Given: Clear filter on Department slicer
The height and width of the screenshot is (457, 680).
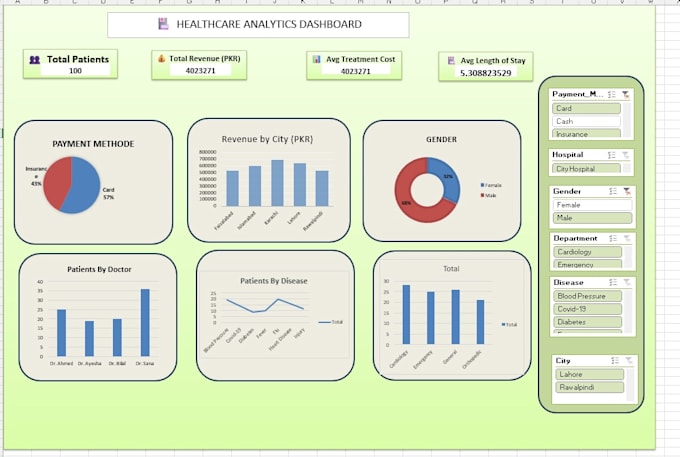Looking at the screenshot, I should 627,238.
